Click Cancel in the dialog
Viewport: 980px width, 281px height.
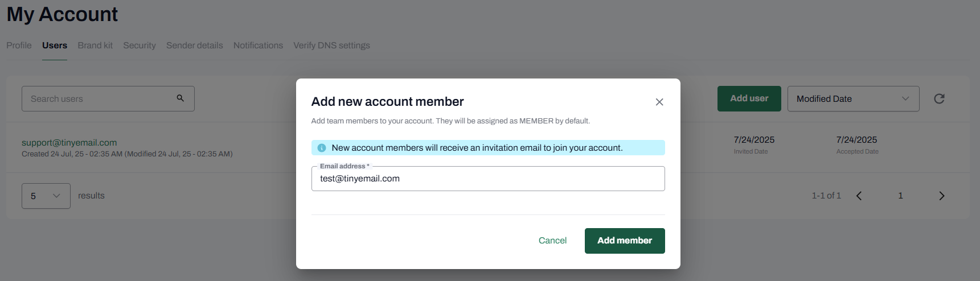pos(552,241)
